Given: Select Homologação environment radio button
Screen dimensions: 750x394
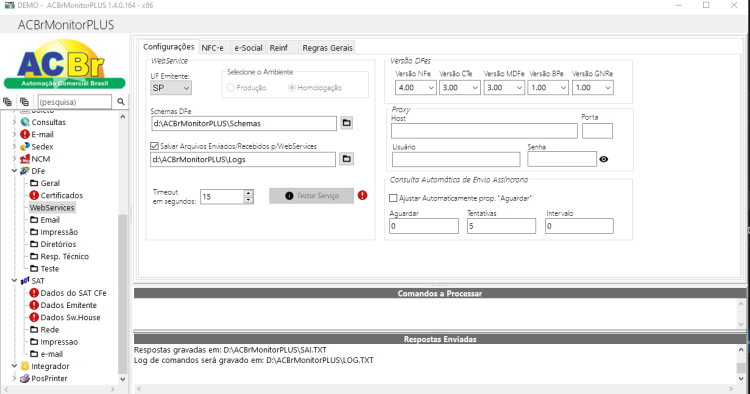Looking at the screenshot, I should 292,88.
